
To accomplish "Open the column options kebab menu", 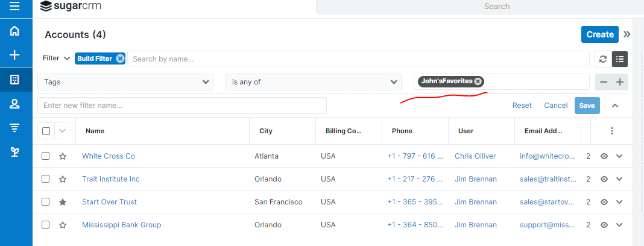I will coord(612,131).
